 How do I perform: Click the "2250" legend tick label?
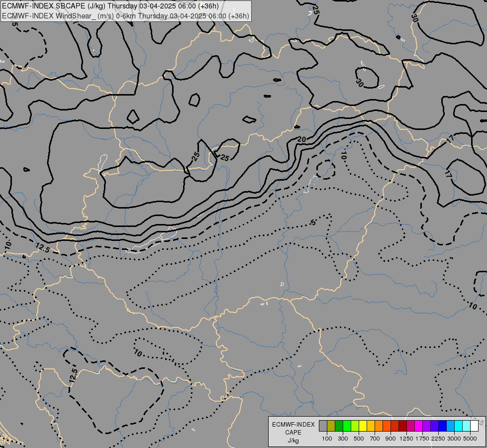tap(438, 439)
